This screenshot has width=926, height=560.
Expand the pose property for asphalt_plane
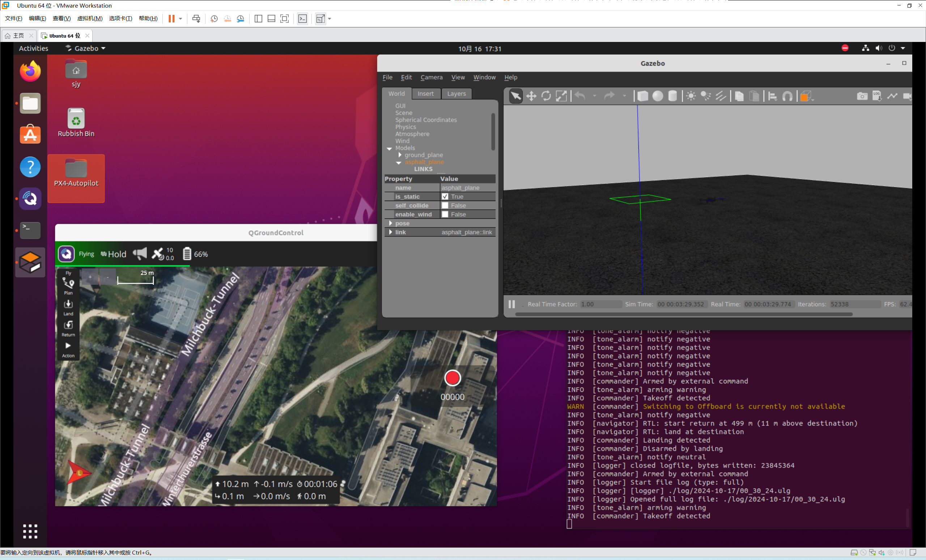click(391, 223)
